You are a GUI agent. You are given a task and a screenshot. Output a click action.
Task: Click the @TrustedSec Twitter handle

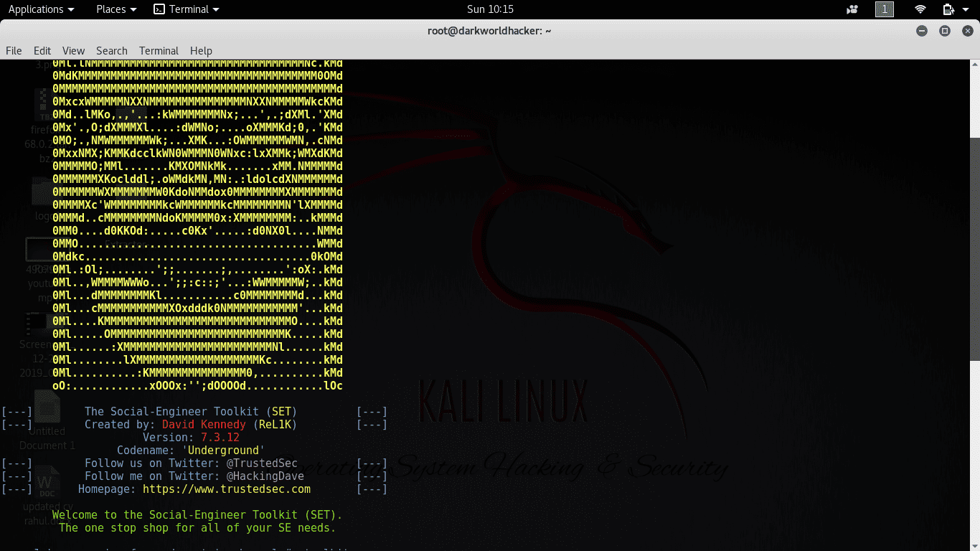pyautogui.click(x=262, y=463)
